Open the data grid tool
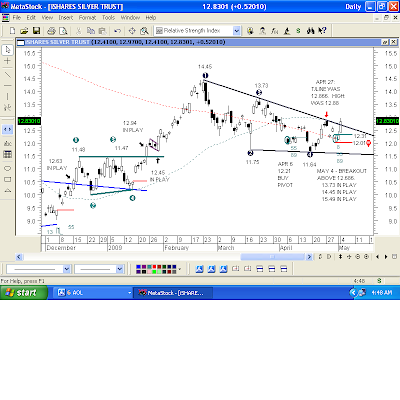 [7, 154]
